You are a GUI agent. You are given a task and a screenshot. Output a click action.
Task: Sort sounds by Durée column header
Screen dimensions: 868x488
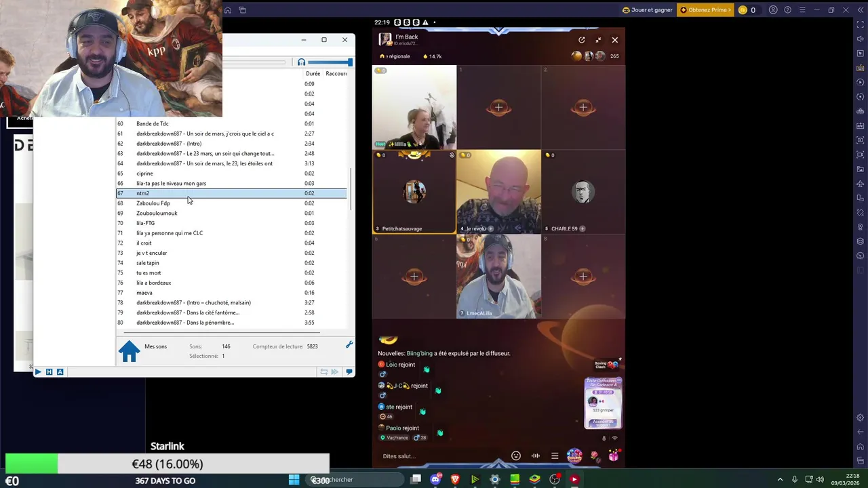pyautogui.click(x=313, y=74)
